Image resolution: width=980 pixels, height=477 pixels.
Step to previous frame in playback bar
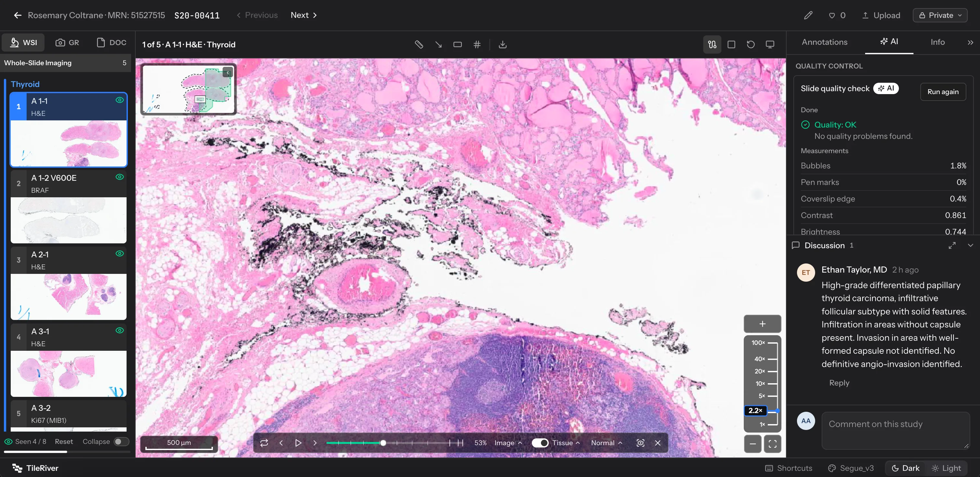(281, 443)
